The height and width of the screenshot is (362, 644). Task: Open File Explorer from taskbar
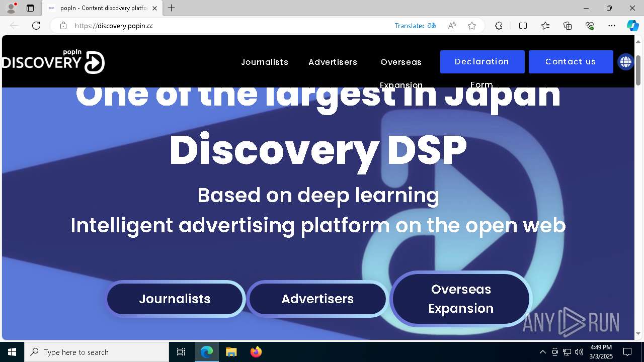pos(231,352)
